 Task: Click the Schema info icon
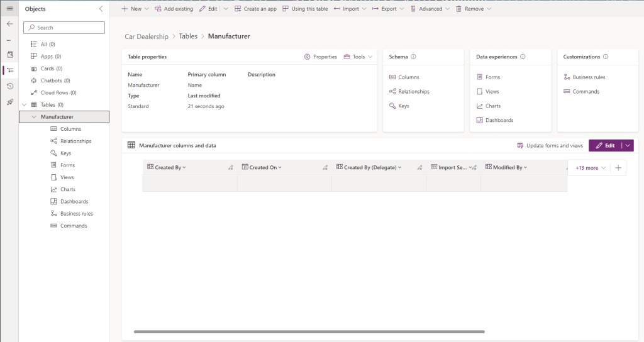click(413, 57)
